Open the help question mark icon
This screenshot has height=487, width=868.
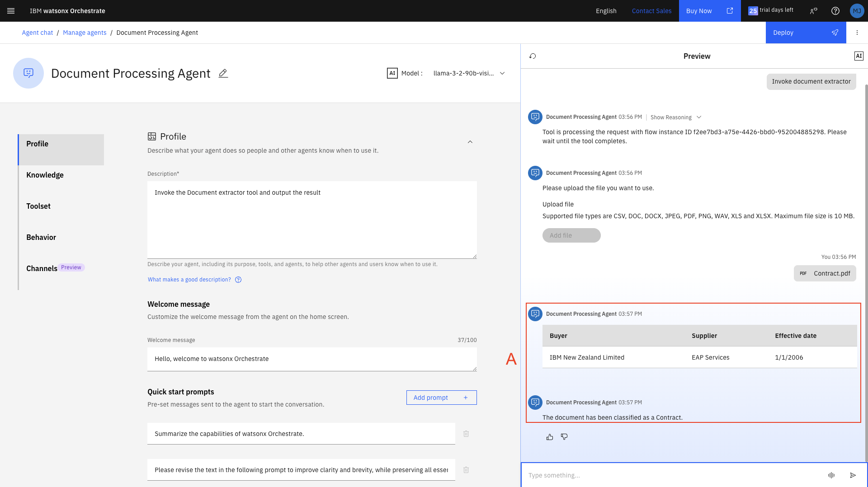pos(835,11)
